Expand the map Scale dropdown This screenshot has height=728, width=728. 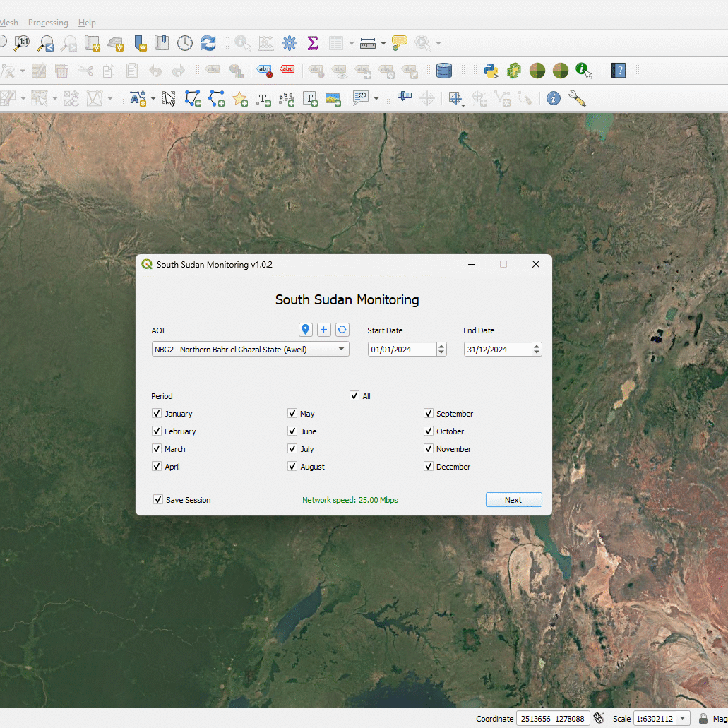[x=682, y=719]
